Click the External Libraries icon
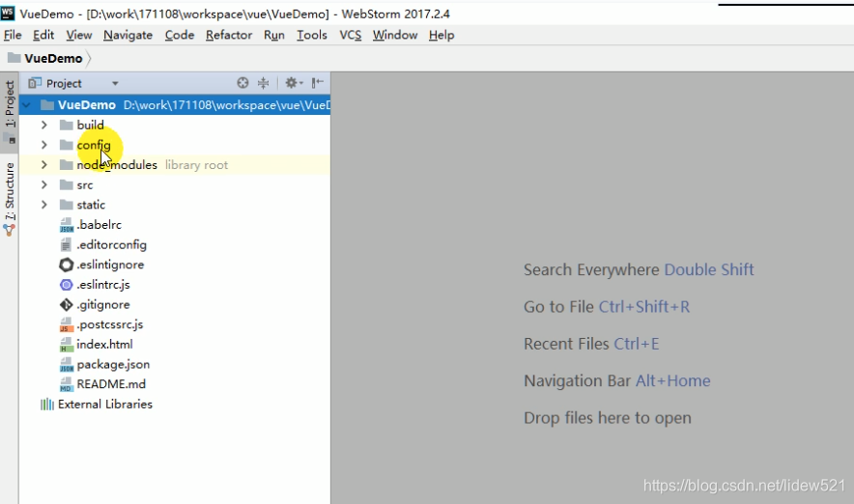 (x=47, y=405)
